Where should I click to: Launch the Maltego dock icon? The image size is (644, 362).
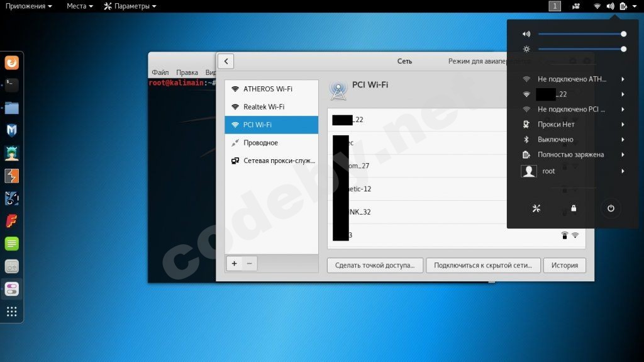(x=11, y=199)
